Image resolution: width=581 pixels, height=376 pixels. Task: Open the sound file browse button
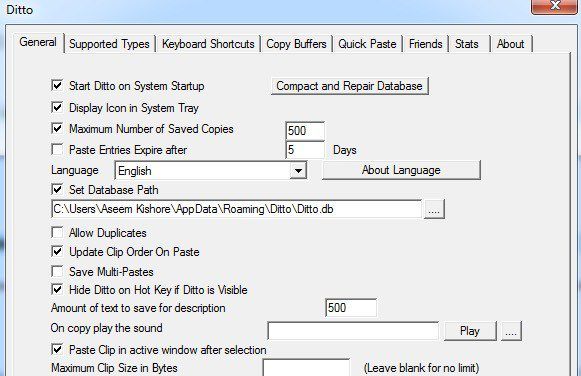pos(511,331)
